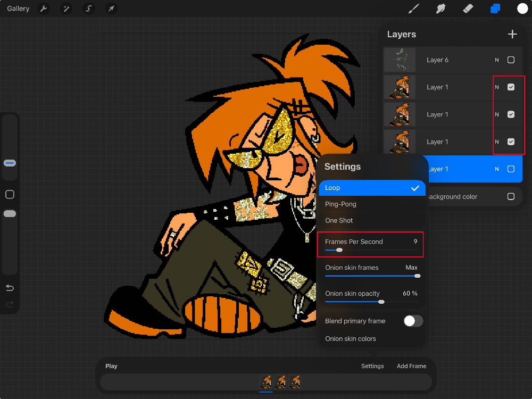Viewport: 532px width, 399px height.
Task: Toggle visibility checkbox for Layer 6
Action: [511, 60]
